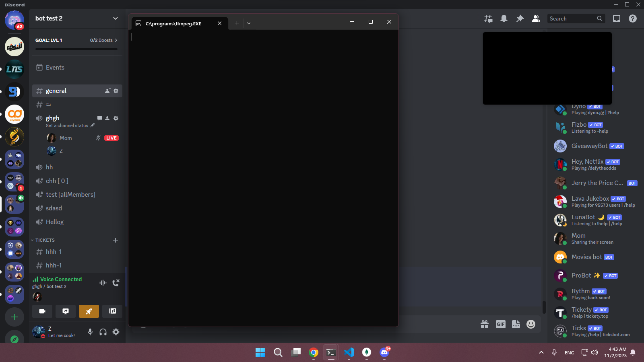Open the Discord inbox icon
This screenshot has height=362, width=644.
pyautogui.click(x=617, y=19)
